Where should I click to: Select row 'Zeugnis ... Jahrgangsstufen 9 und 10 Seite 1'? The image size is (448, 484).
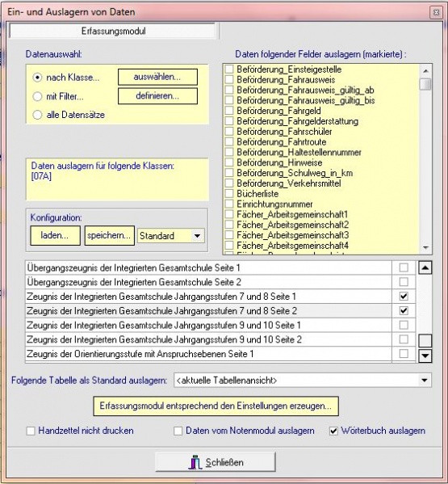point(208,325)
